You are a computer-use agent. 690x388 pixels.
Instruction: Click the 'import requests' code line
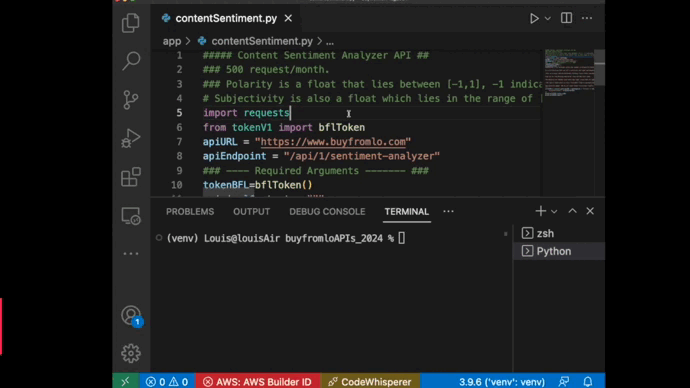pyautogui.click(x=246, y=113)
